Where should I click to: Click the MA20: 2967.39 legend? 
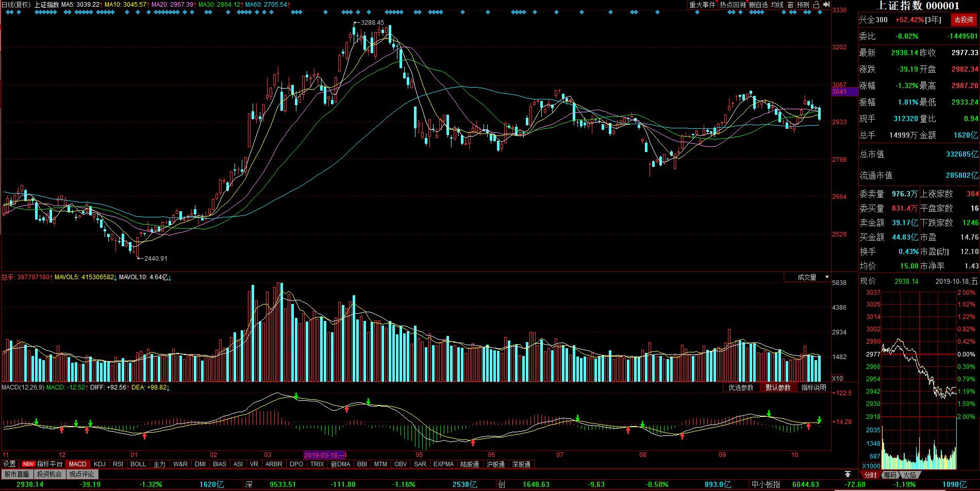(x=174, y=5)
